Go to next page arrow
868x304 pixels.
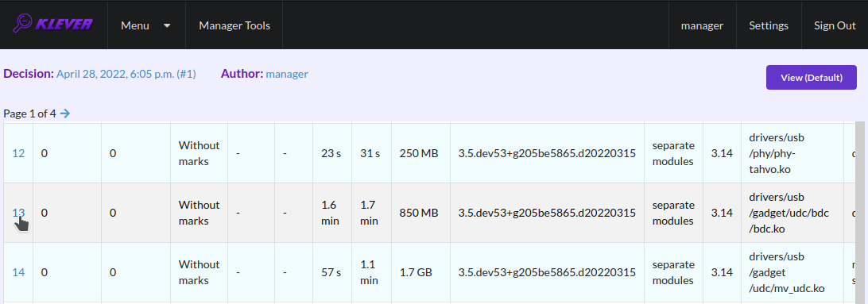point(65,114)
